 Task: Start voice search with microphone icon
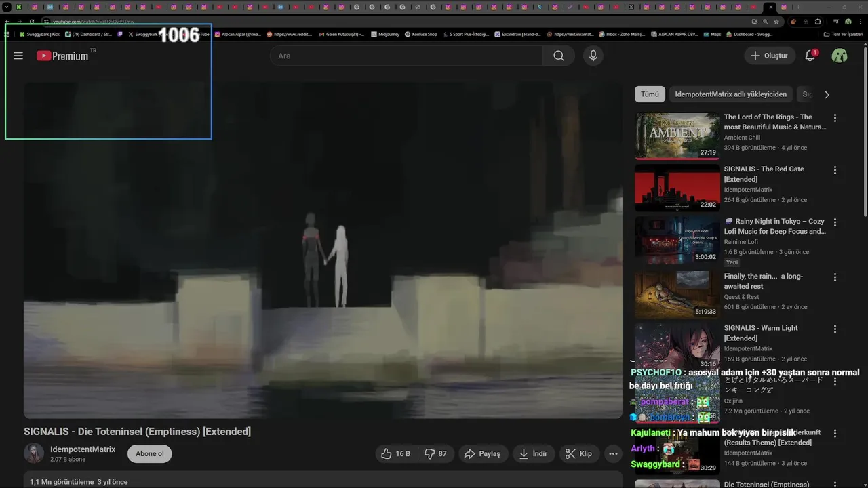pyautogui.click(x=593, y=56)
